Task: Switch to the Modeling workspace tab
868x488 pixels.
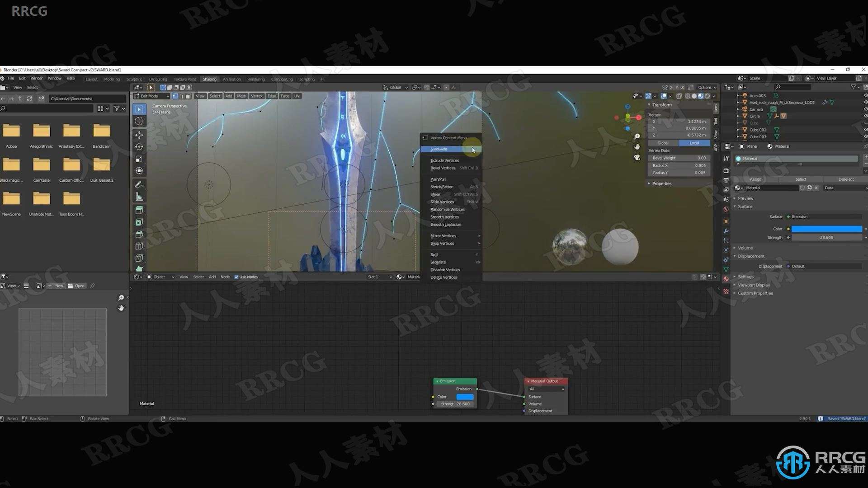Action: tap(112, 79)
